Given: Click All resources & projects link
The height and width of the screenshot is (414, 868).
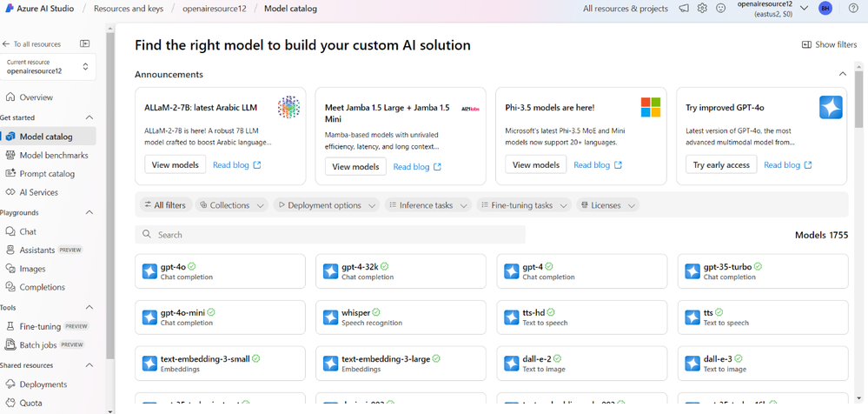Looking at the screenshot, I should 626,9.
